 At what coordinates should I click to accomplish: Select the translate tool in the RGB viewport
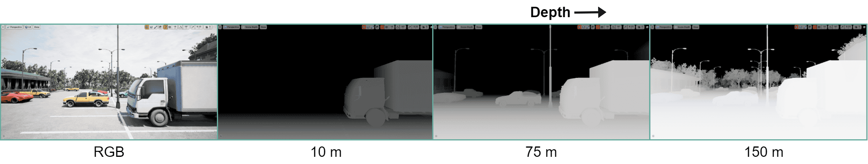tap(147, 27)
